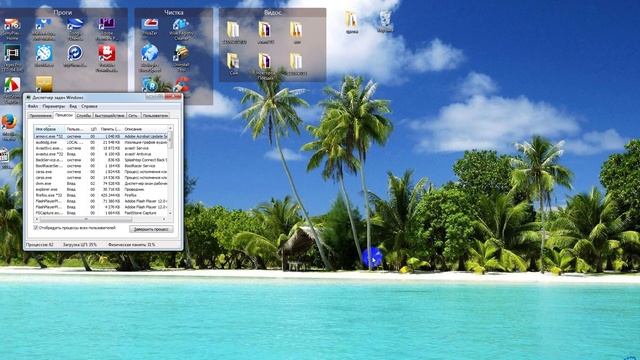Select the firefox.exe process row

pos(100,196)
